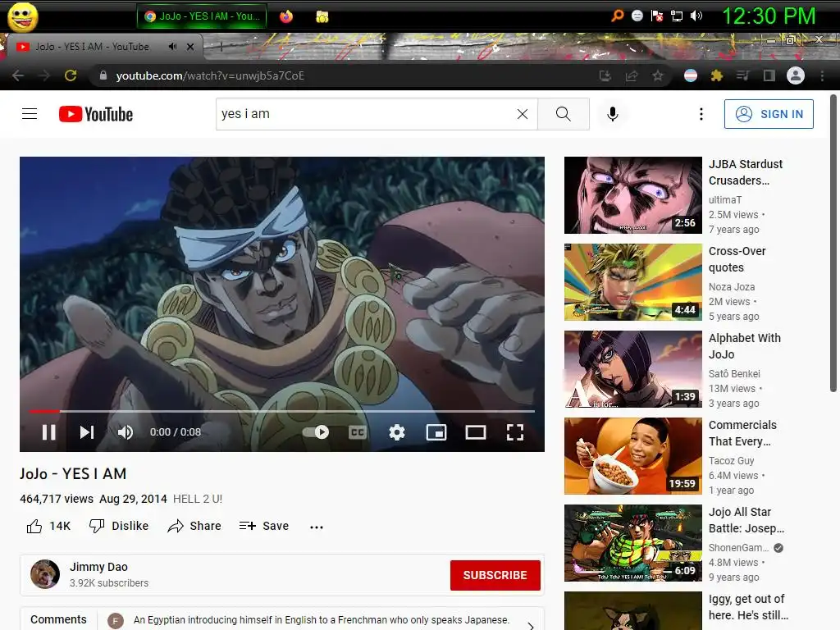
Task: Bookmark this page with the star
Action: [x=657, y=75]
